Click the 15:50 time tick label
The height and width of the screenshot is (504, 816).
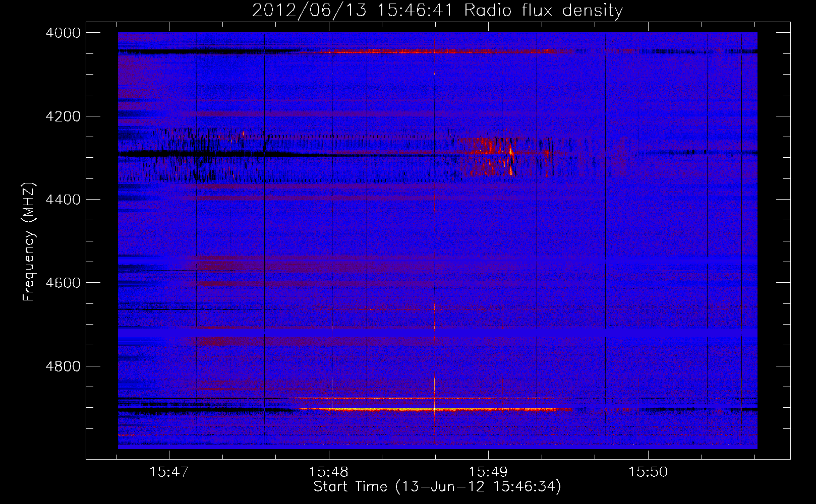(648, 472)
